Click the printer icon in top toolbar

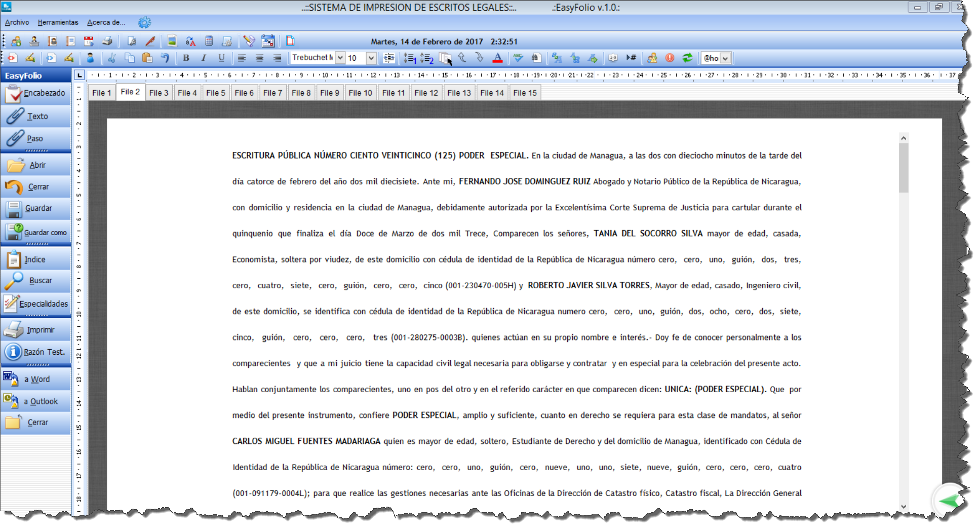click(x=107, y=41)
